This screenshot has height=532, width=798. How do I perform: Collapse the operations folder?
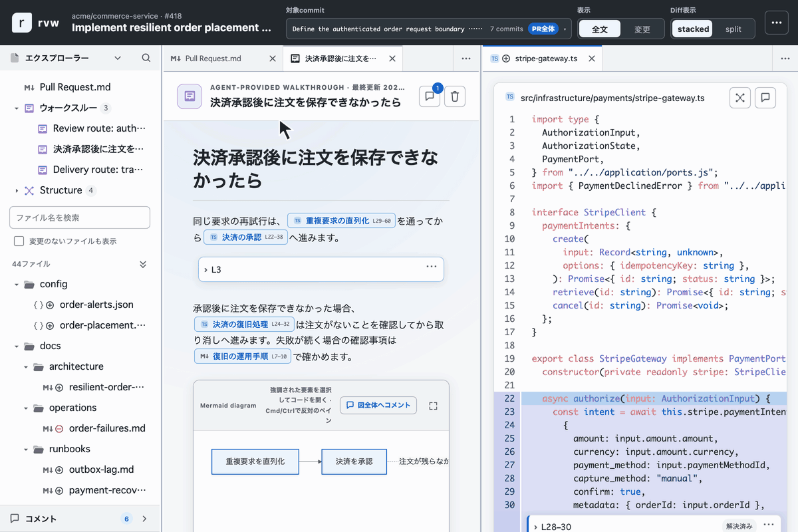pyautogui.click(x=26, y=408)
